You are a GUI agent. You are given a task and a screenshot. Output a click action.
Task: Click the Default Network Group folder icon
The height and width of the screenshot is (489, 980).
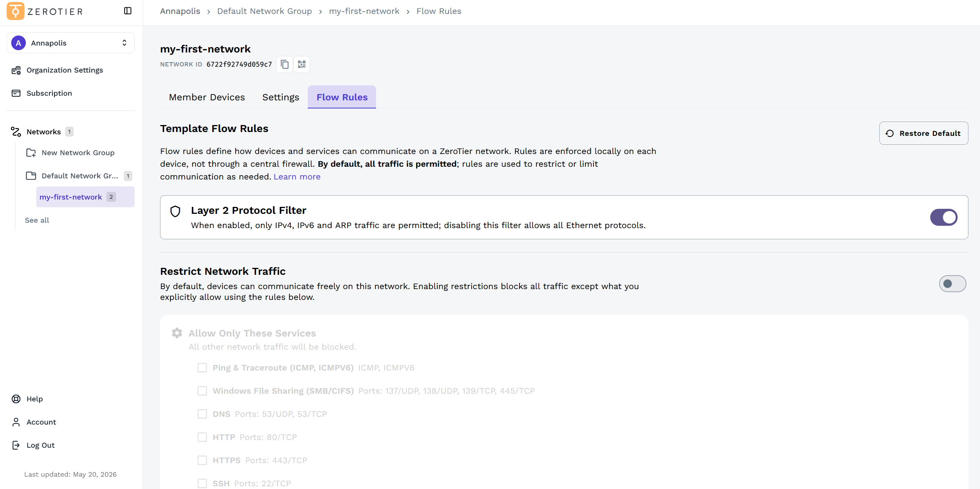[31, 176]
